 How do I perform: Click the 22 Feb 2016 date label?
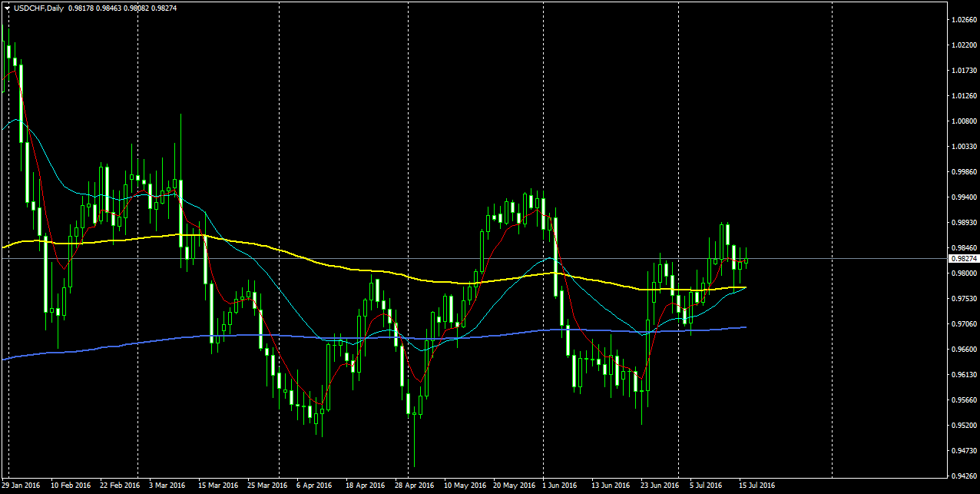[120, 486]
